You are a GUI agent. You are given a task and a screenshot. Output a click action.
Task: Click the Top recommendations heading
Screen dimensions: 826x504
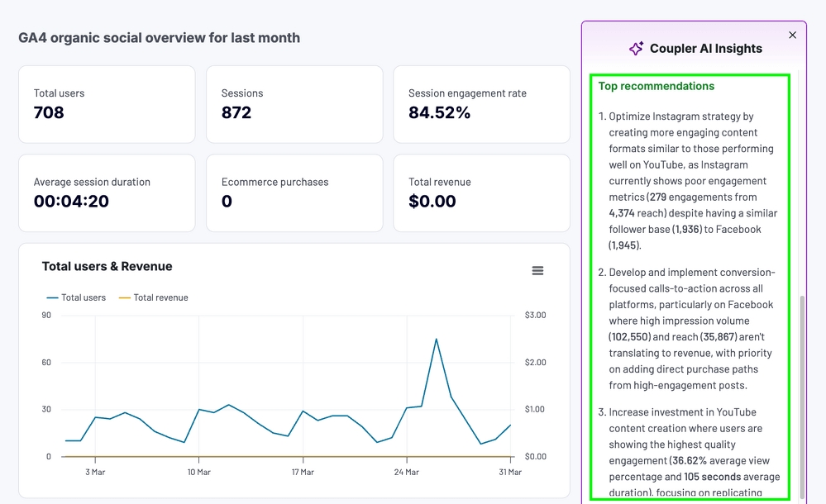[656, 86]
